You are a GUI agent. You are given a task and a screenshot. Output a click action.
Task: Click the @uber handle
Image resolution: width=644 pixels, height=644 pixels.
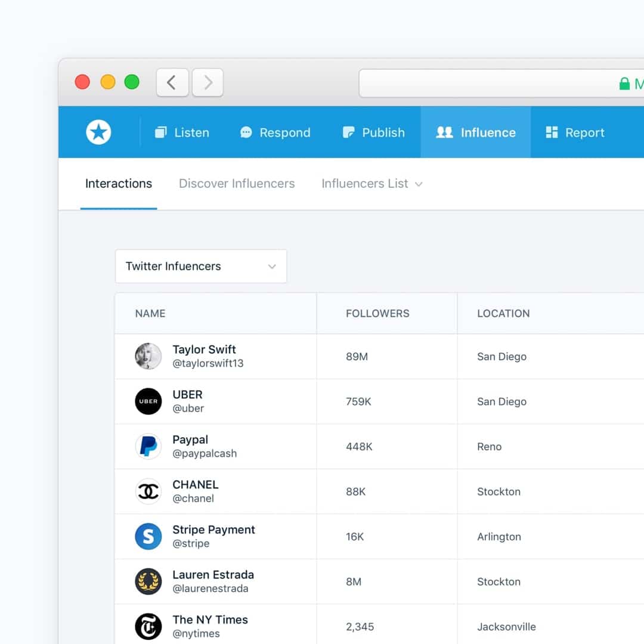click(x=188, y=408)
